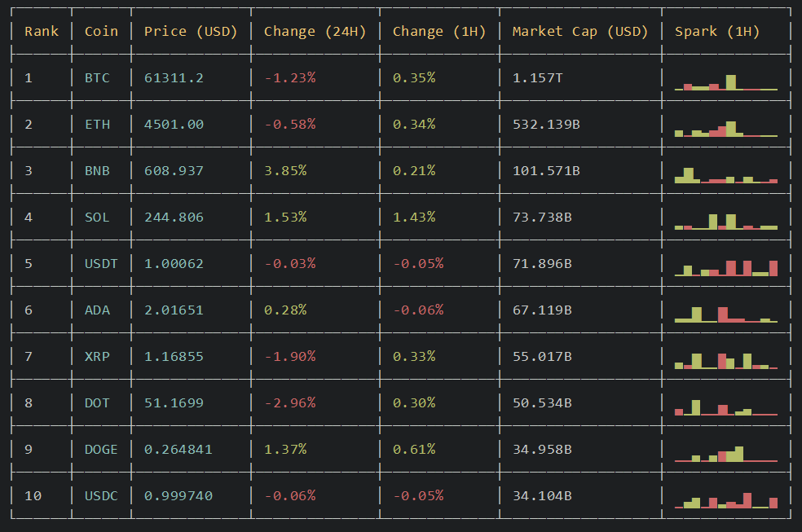Click the BTC price 61311.2
The width and height of the screenshot is (802, 532).
[174, 78]
